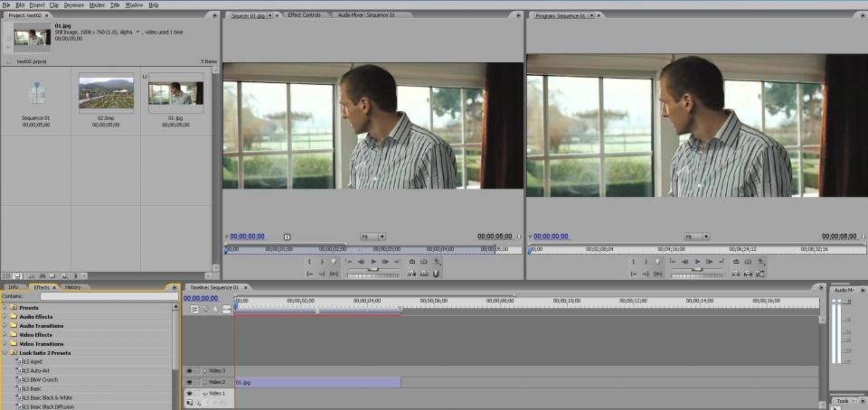Select the LS B&W Crunch preset
The width and height of the screenshot is (868, 410).
pyautogui.click(x=39, y=379)
